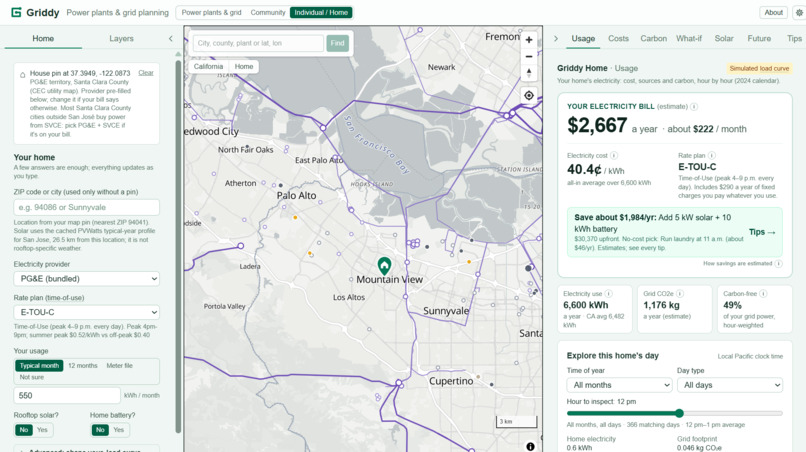Switch to Community mode

click(x=268, y=12)
